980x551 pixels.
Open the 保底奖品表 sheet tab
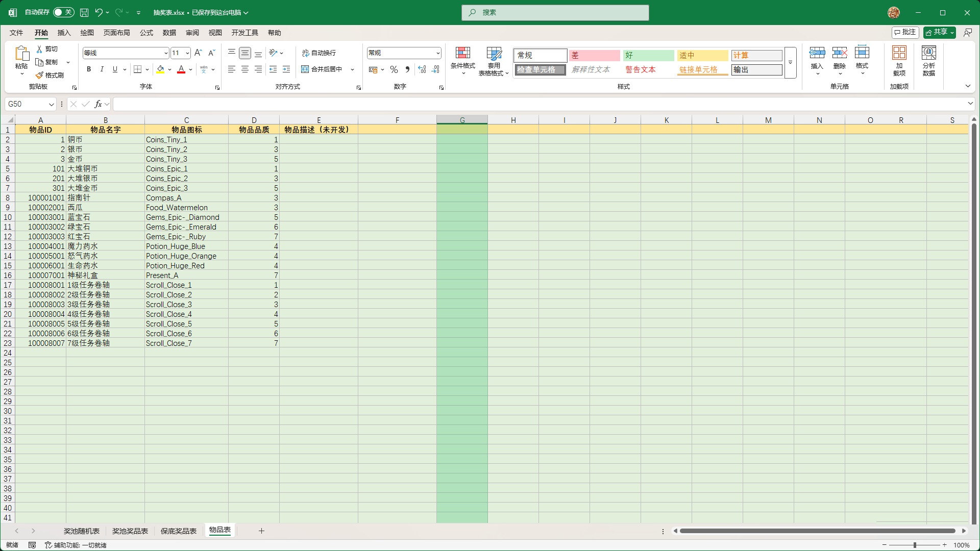click(x=178, y=531)
